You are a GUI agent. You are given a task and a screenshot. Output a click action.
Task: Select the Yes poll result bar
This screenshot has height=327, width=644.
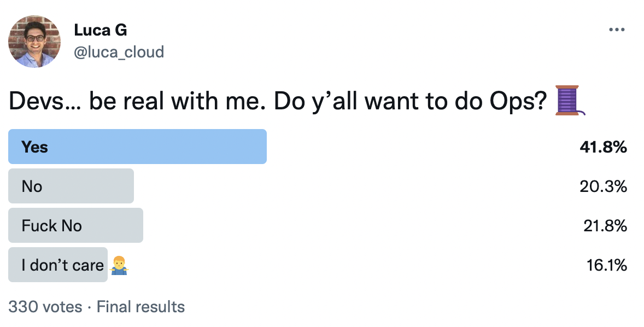138,147
